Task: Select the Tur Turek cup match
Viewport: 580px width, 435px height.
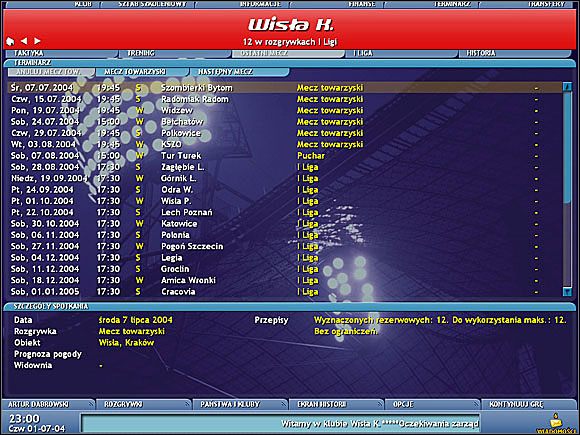Action: [x=285, y=156]
